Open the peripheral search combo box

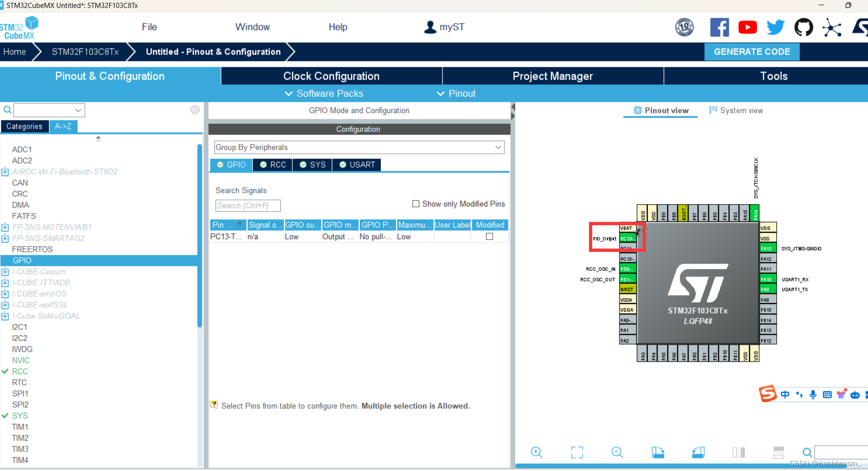[49, 110]
